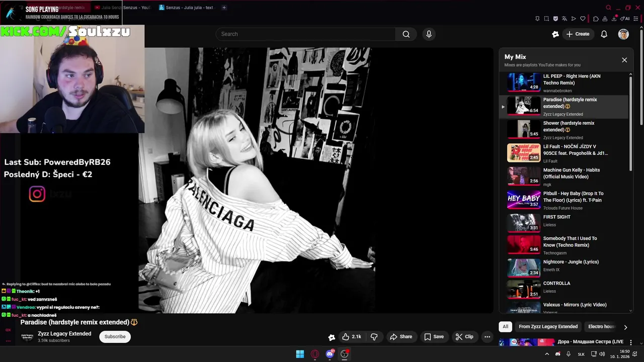Image resolution: width=644 pixels, height=362 pixels.
Task: Play Pitbull Hey Baby lyrics video
Action: [563, 200]
